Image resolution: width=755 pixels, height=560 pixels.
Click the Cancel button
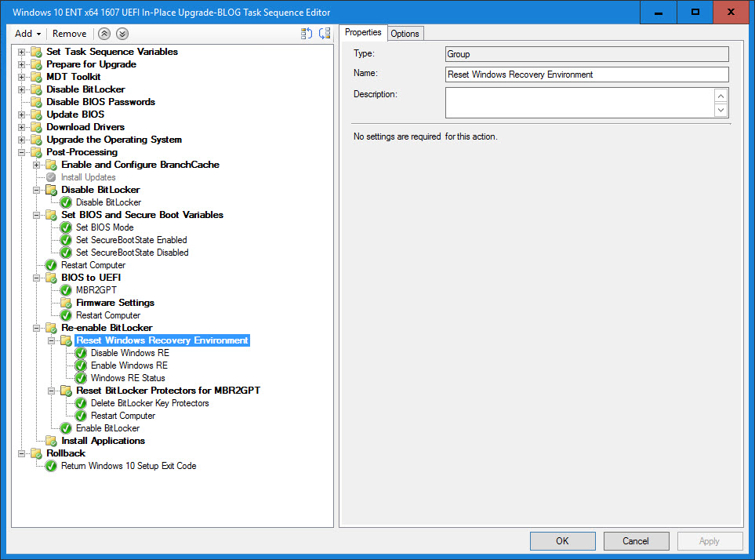click(x=636, y=541)
